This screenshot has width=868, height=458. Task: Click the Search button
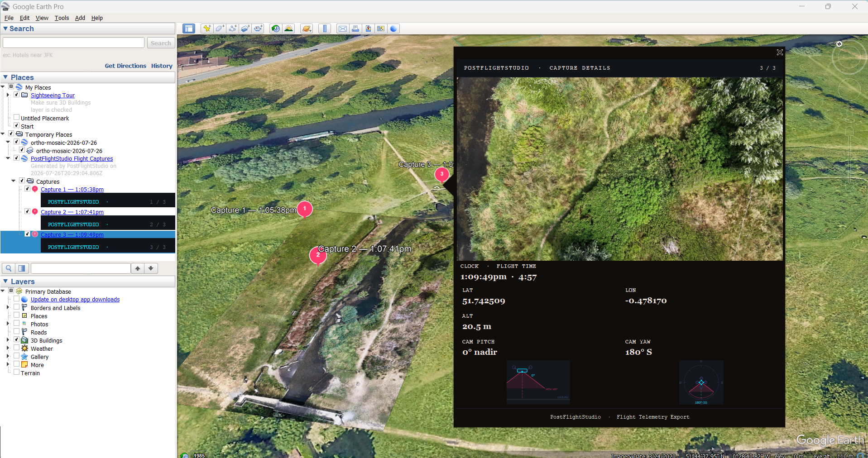[161, 43]
